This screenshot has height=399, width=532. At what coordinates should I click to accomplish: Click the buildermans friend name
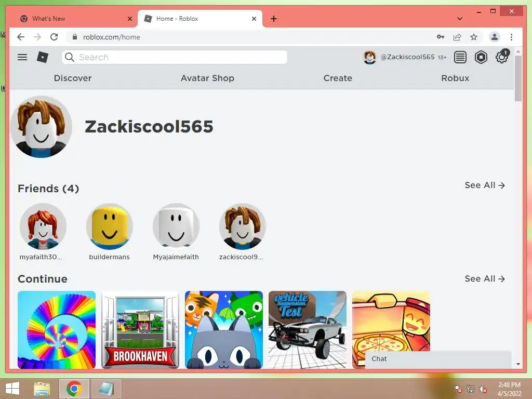(x=109, y=257)
